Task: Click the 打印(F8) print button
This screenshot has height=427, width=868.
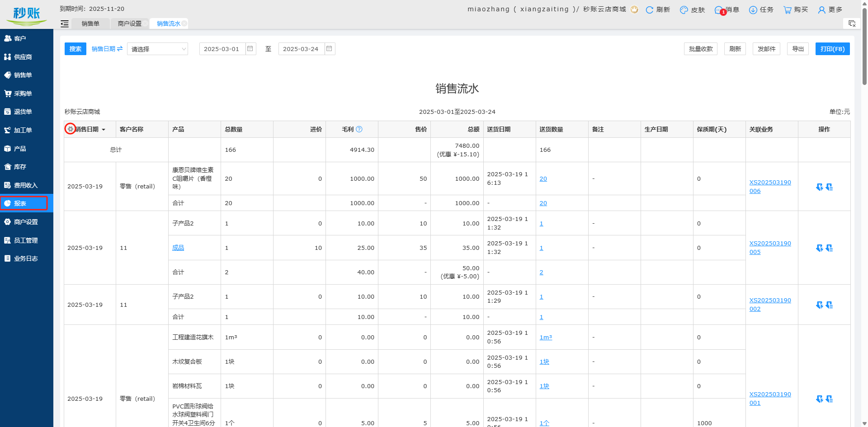Action: point(833,49)
